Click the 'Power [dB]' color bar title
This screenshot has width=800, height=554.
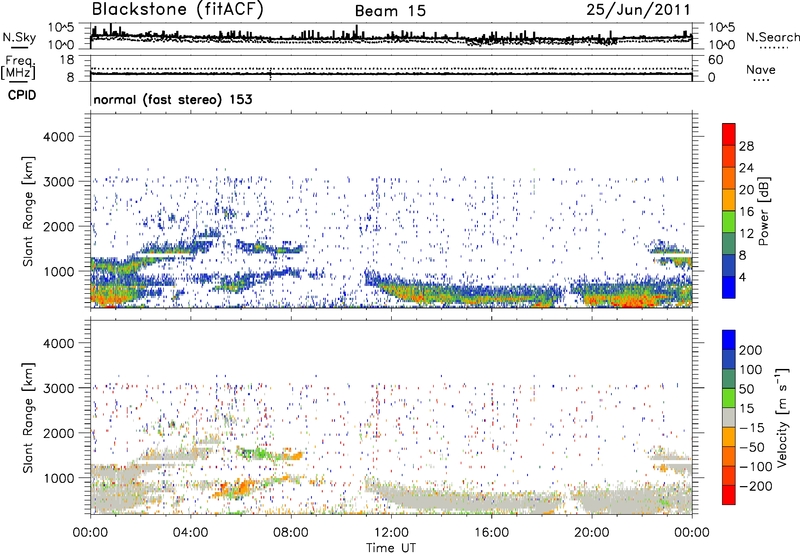pyautogui.click(x=764, y=211)
